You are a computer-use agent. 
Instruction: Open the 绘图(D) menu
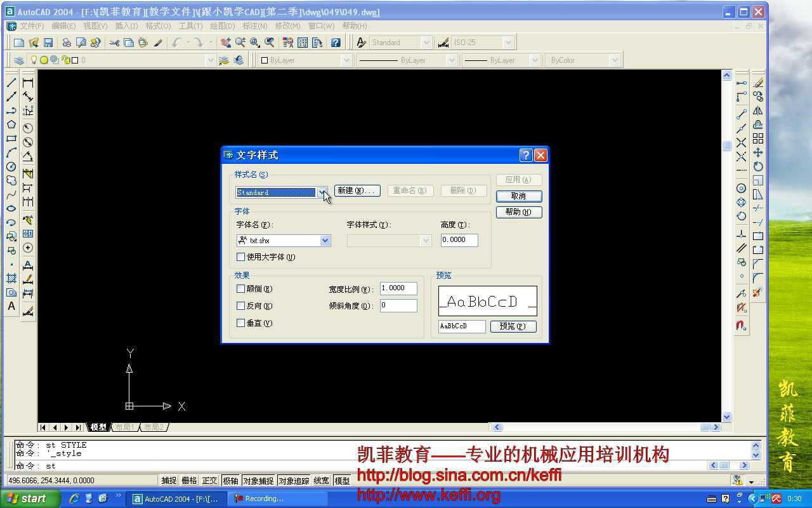pos(222,26)
